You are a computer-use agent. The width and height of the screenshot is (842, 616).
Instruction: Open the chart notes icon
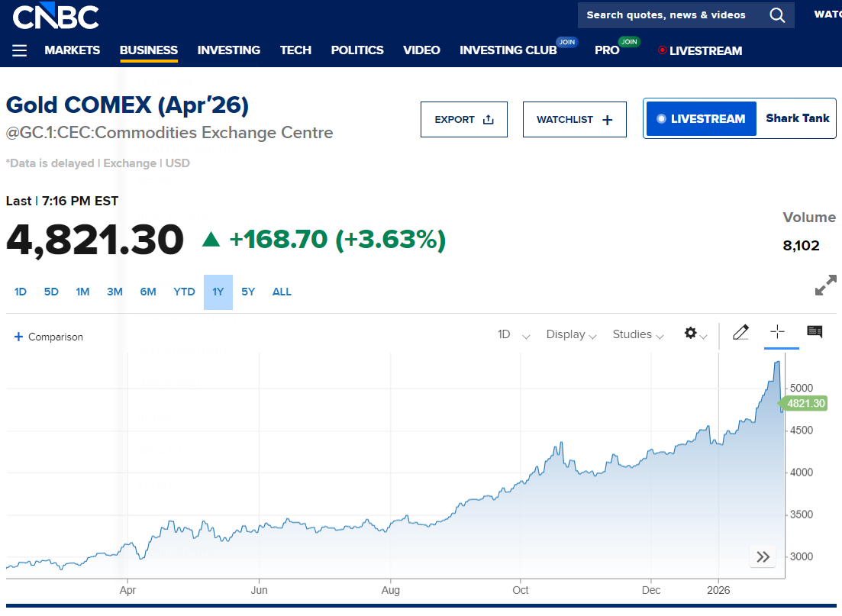(x=815, y=332)
